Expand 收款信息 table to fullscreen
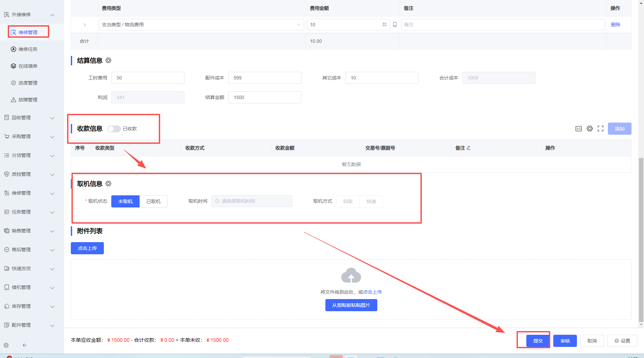The width and height of the screenshot is (644, 358). (x=600, y=129)
